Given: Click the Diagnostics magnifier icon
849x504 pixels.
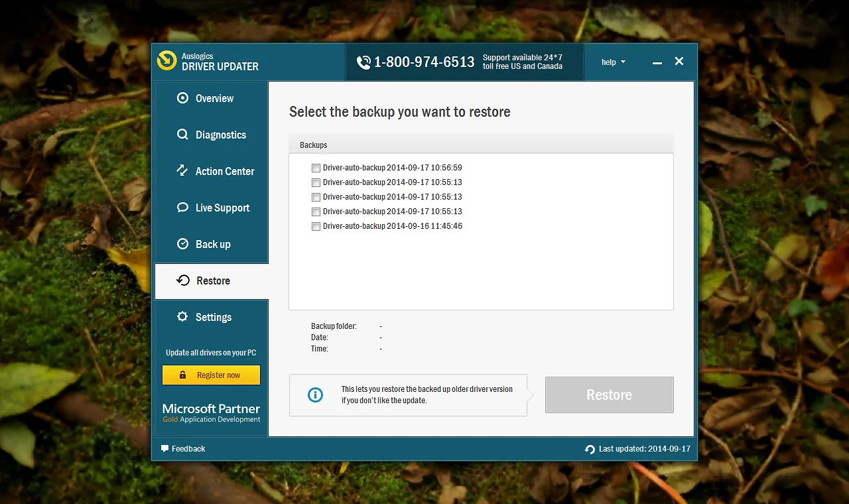Looking at the screenshot, I should tap(182, 135).
